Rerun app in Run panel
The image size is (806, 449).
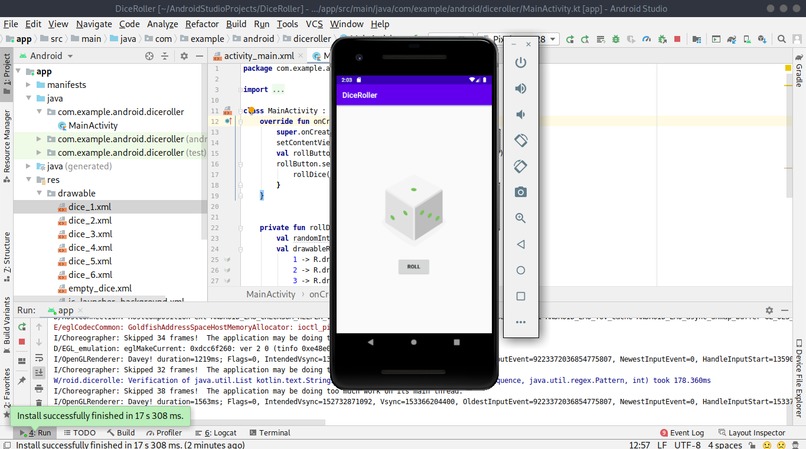(22, 327)
